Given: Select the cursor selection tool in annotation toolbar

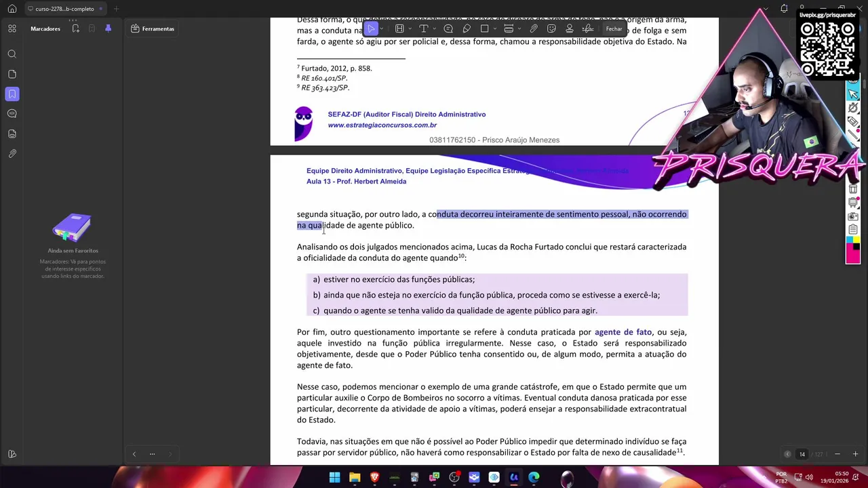Looking at the screenshot, I should click(x=371, y=28).
